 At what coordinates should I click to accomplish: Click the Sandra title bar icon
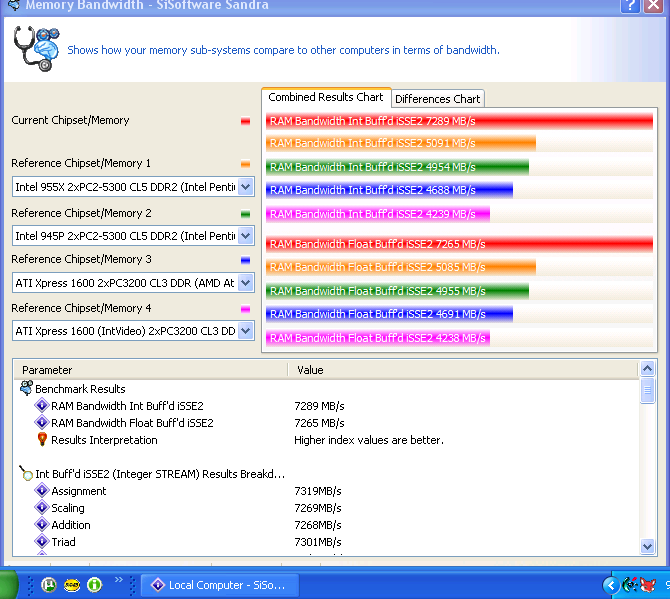coord(14,5)
